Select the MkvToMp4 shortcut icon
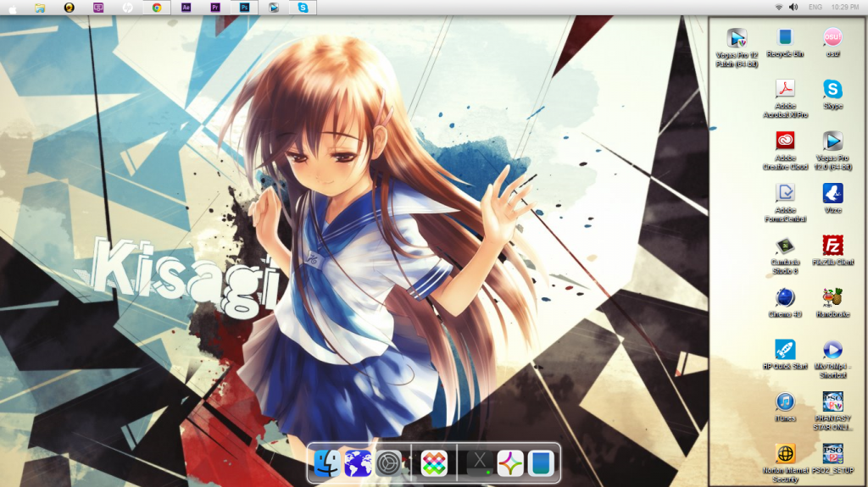Screen dimensions: 868x487 click(x=832, y=358)
